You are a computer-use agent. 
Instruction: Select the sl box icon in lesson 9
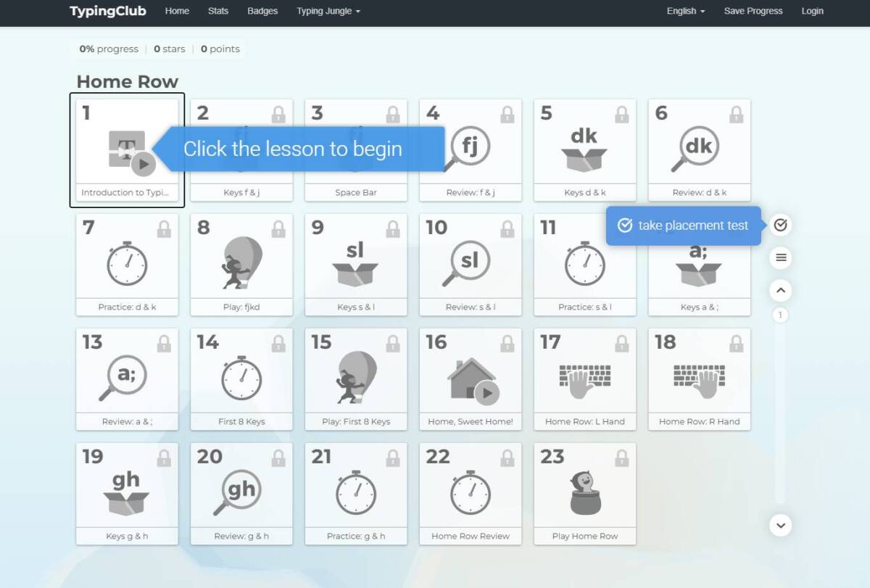355,264
